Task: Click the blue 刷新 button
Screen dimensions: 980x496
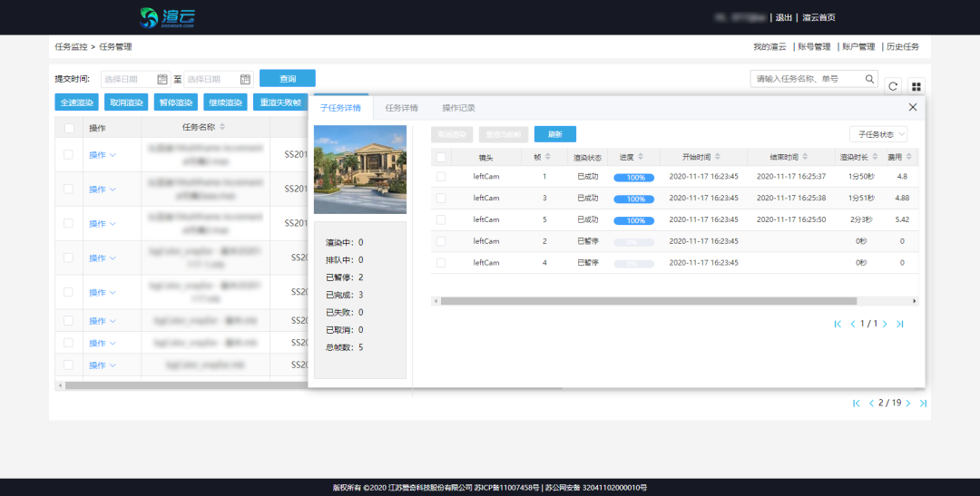Action: pos(554,134)
